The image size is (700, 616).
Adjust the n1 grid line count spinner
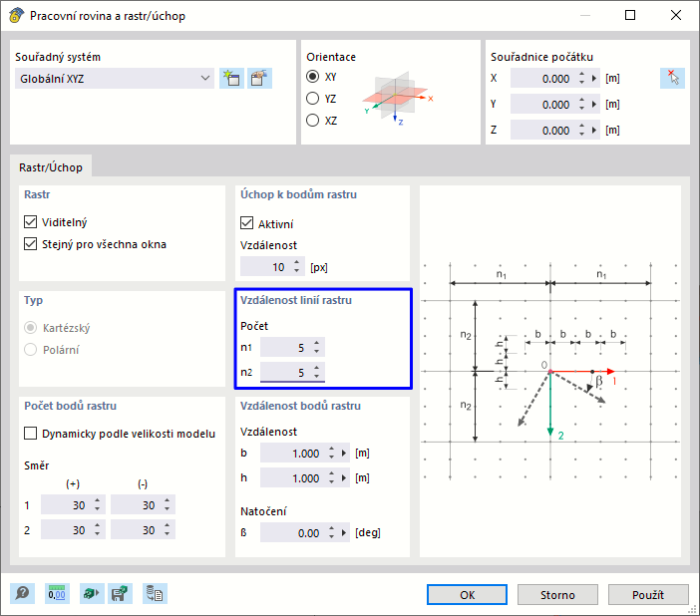(316, 347)
